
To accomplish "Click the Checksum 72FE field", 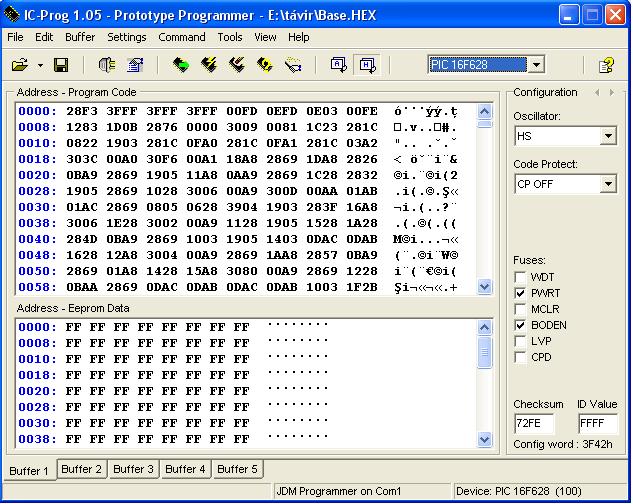I will click(x=534, y=423).
